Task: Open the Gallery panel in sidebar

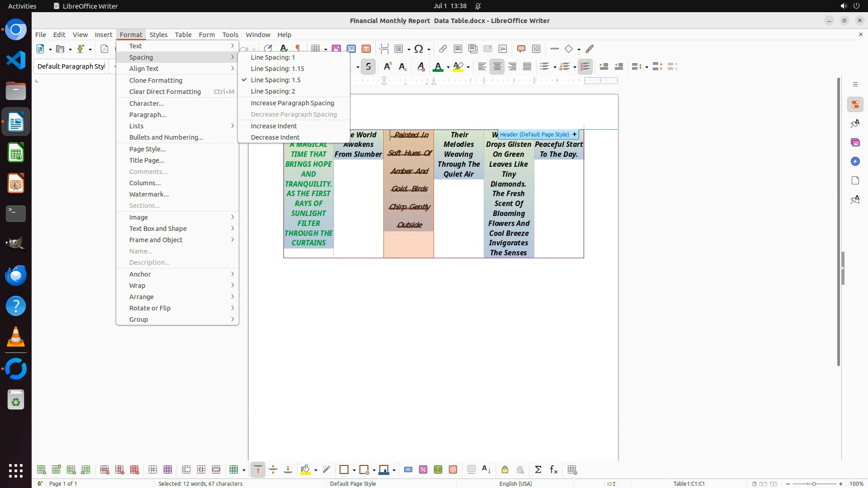Action: 855,143
